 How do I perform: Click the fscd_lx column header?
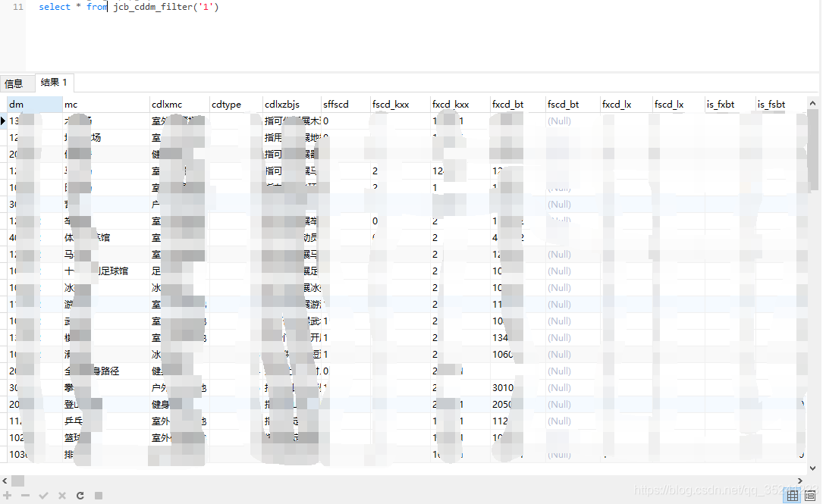(679, 104)
